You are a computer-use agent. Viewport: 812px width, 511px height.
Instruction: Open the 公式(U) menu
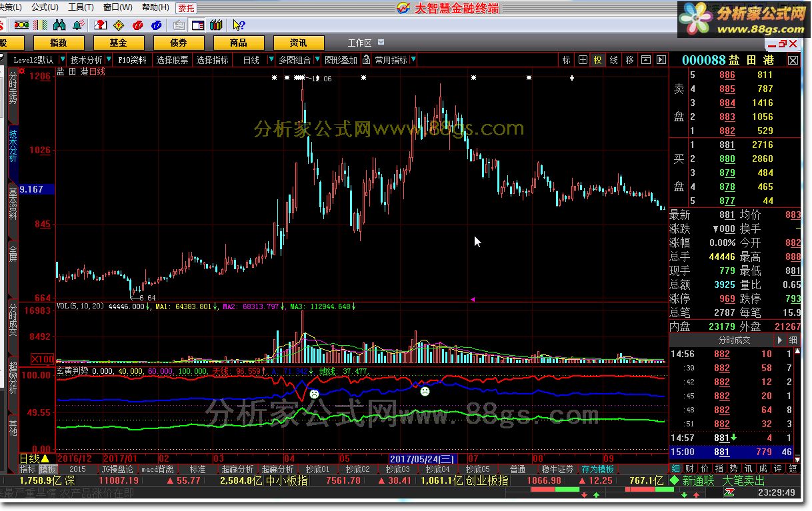point(45,7)
